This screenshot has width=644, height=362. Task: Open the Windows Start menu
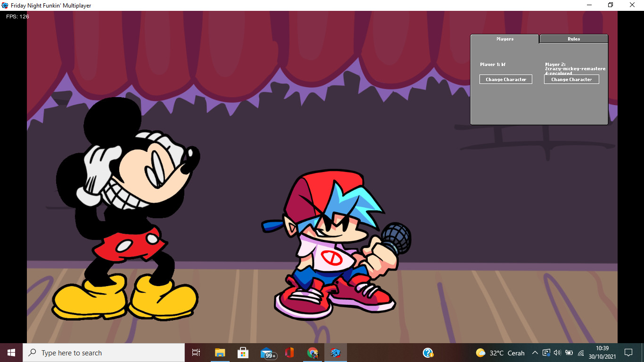[x=11, y=353]
